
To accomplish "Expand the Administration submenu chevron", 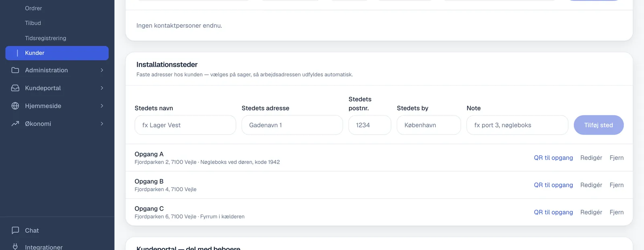I will tap(102, 70).
